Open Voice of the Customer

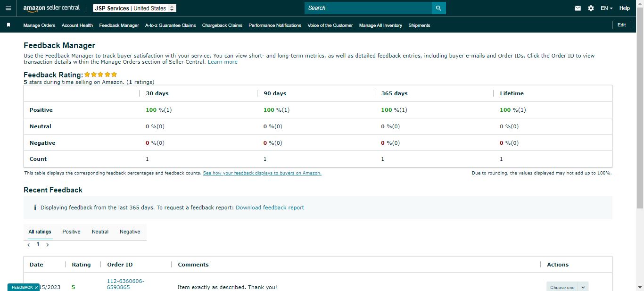pyautogui.click(x=330, y=25)
